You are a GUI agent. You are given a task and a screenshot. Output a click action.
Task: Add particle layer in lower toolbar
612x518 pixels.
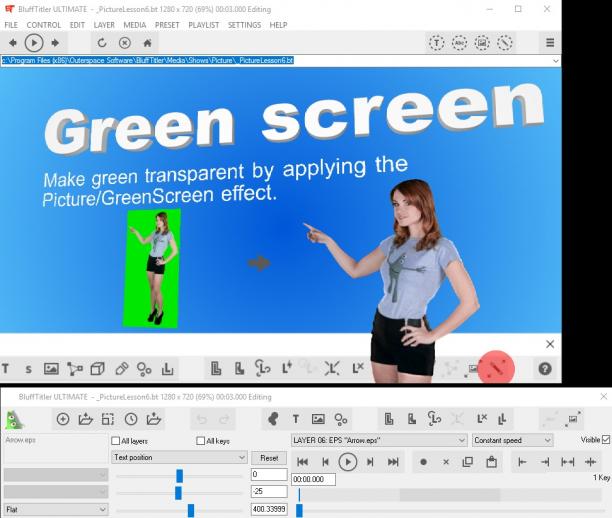(x=341, y=420)
